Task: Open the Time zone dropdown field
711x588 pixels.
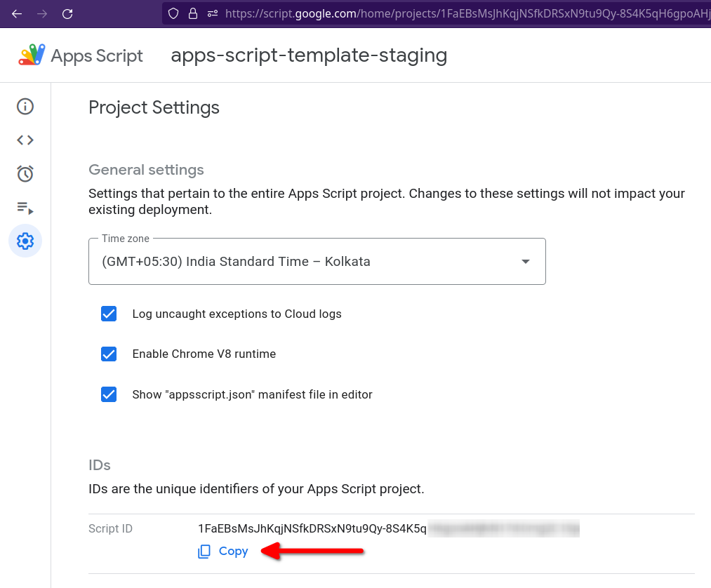Action: 317,262
